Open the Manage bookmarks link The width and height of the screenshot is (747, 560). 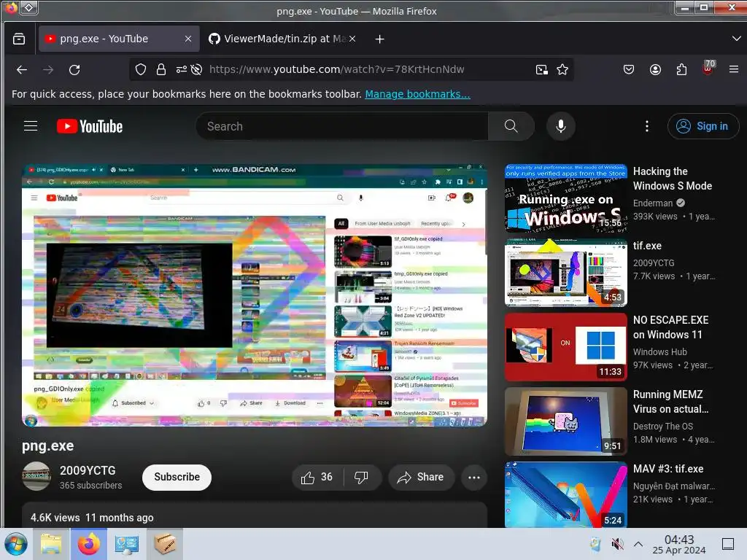417,94
